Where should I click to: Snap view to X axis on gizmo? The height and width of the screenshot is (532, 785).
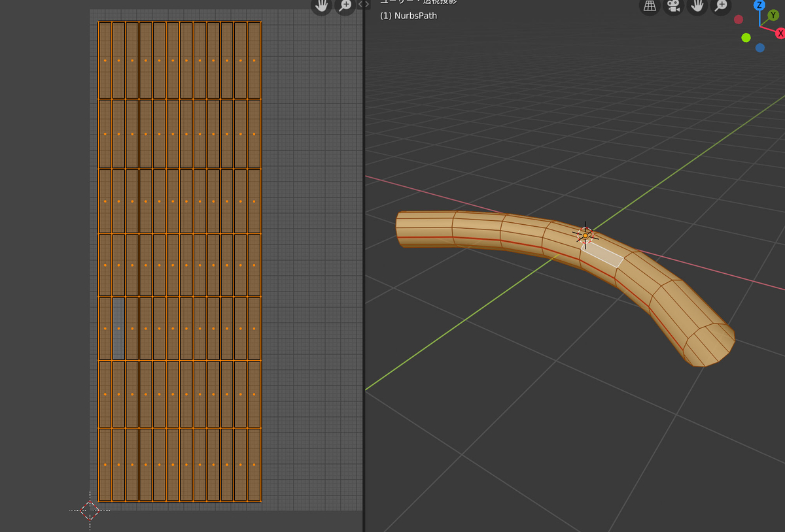780,33
